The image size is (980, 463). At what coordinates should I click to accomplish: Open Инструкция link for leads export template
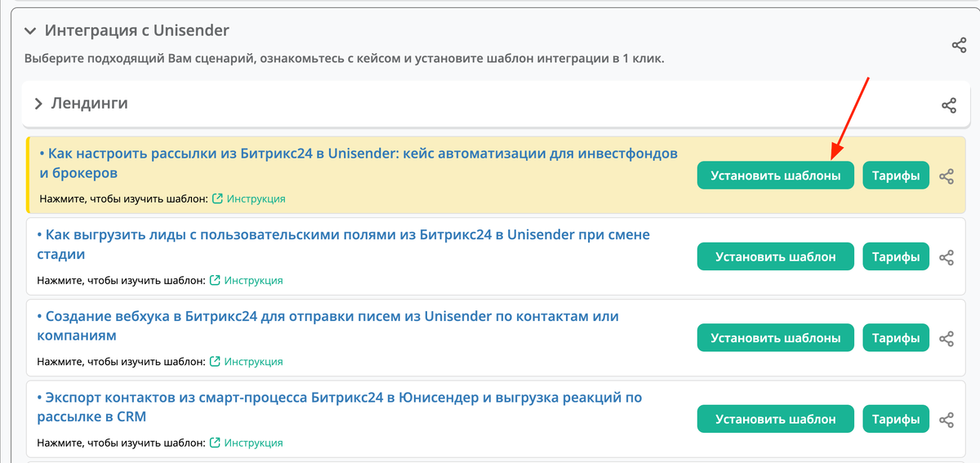(253, 280)
